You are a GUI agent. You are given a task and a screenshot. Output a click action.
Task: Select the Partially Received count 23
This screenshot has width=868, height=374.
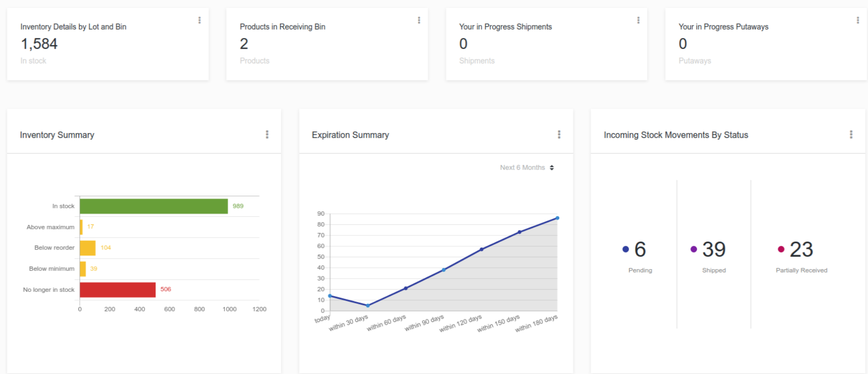tap(801, 249)
